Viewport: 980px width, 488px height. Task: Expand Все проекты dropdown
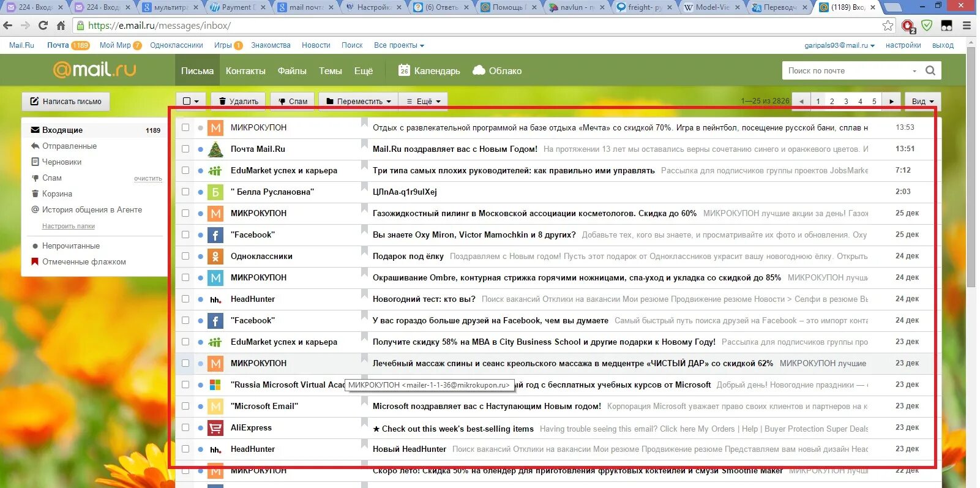399,45
